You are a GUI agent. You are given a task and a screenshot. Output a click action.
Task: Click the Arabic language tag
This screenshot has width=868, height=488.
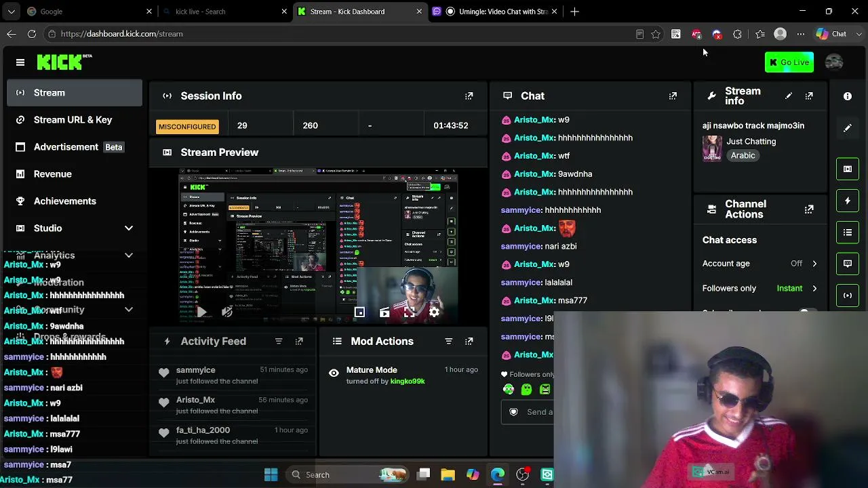[x=743, y=156]
